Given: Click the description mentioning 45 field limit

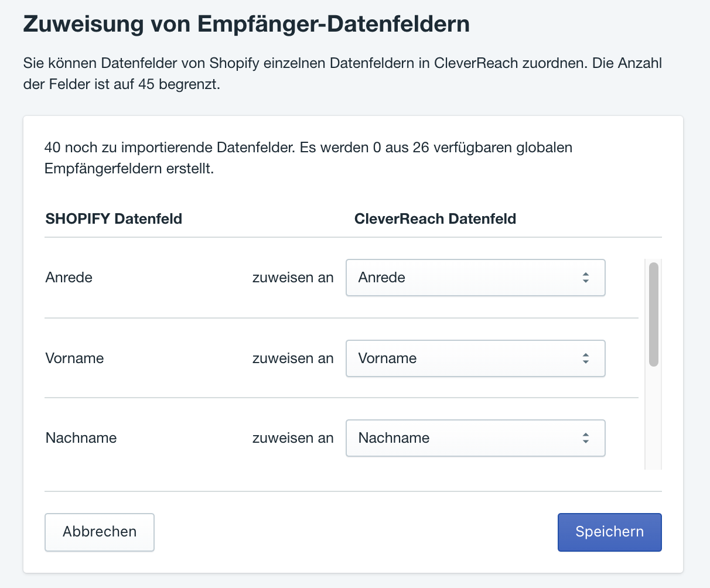Looking at the screenshot, I should [x=343, y=73].
